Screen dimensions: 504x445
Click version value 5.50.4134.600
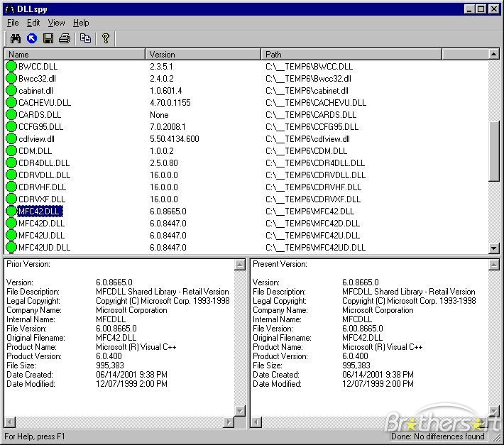pyautogui.click(x=175, y=139)
